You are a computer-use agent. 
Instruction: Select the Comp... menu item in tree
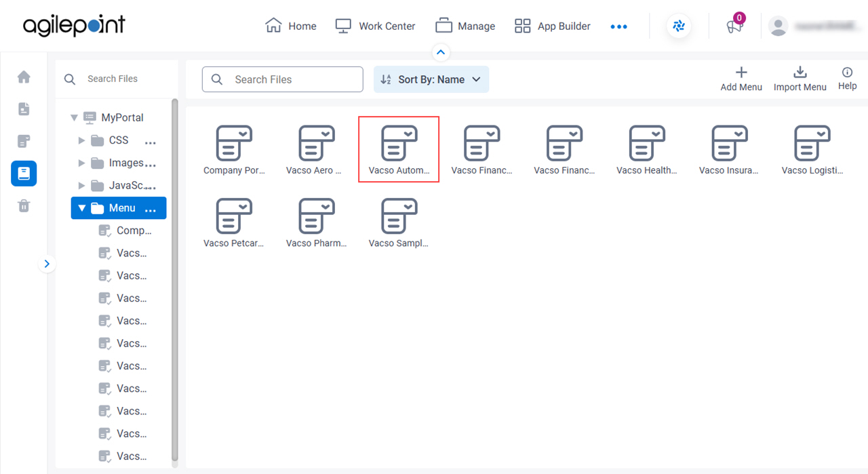[x=125, y=231]
